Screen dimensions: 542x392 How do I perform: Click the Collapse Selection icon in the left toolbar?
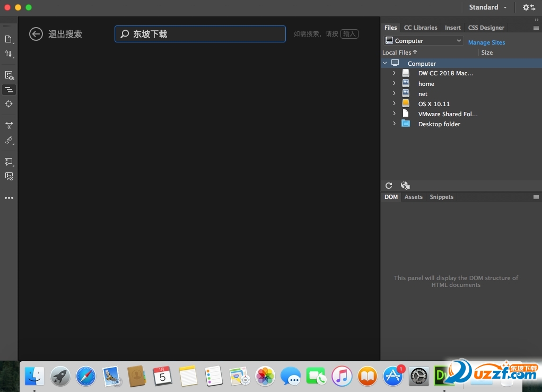(9, 126)
